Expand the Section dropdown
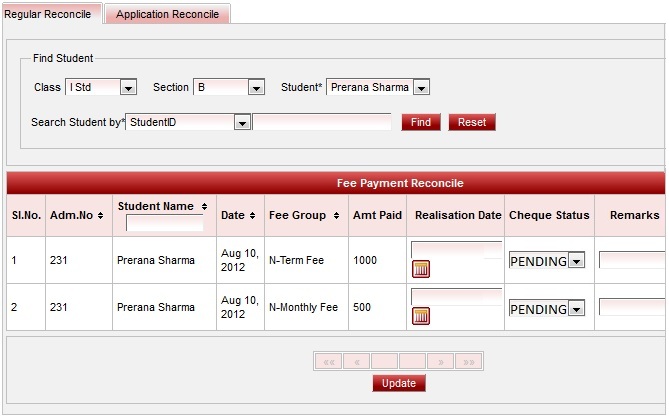This screenshot has height=418, width=669. (256, 88)
